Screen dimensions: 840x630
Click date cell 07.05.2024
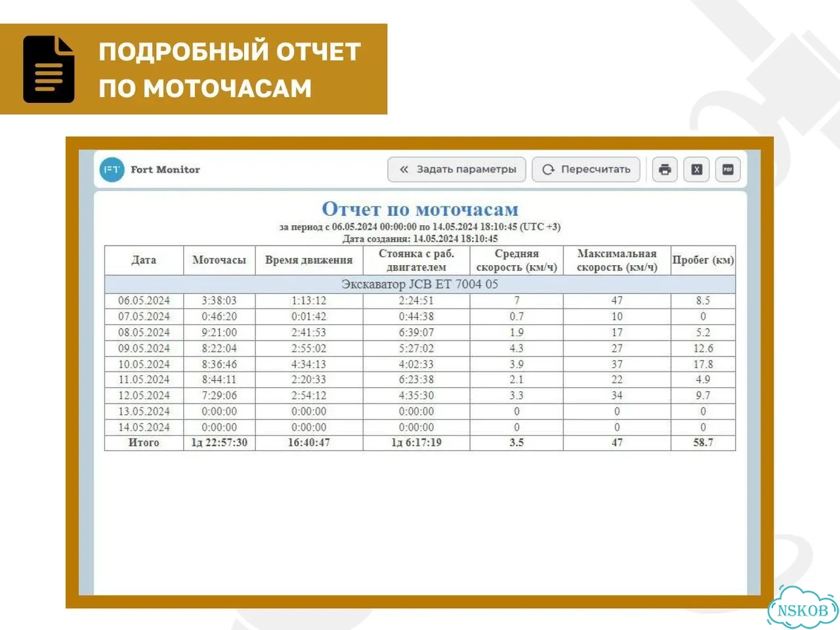tap(144, 316)
